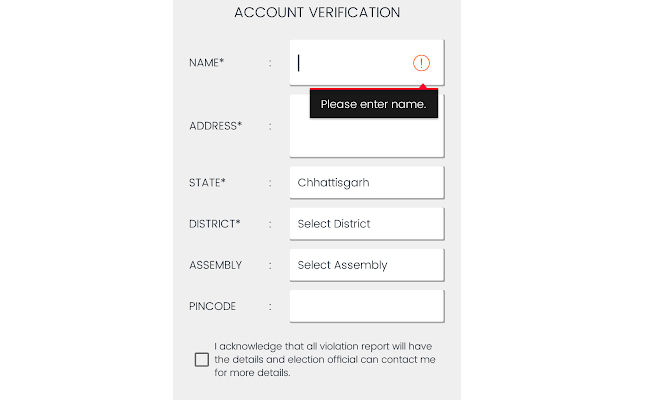The width and height of the screenshot is (659, 400).
Task: Click the PINCODE field label
Action: point(211,306)
